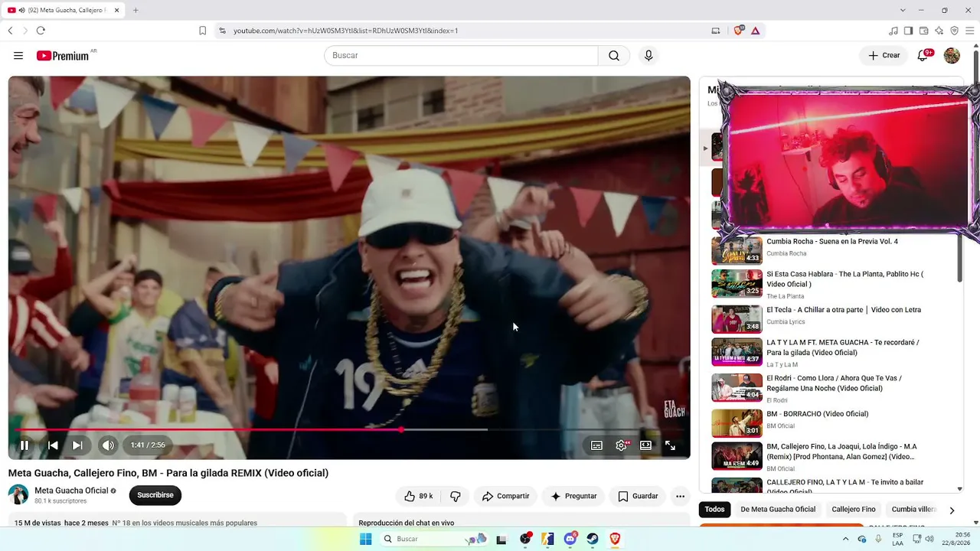Open the Crear menu
This screenshot has width=980, height=551.
tap(884, 56)
